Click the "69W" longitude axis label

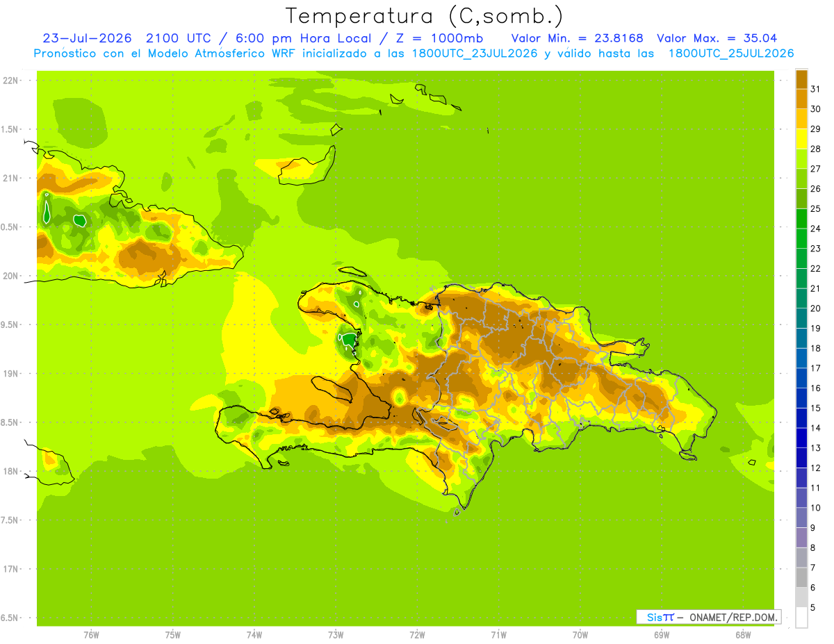tap(662, 635)
